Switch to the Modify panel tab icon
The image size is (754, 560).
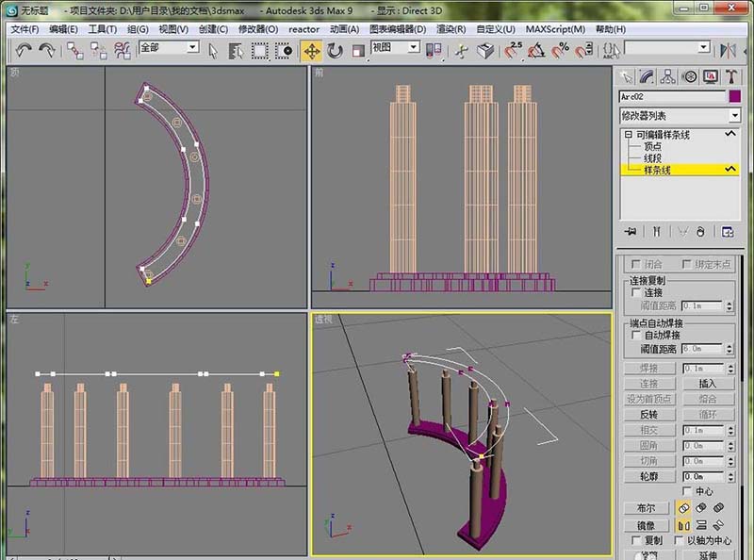647,77
